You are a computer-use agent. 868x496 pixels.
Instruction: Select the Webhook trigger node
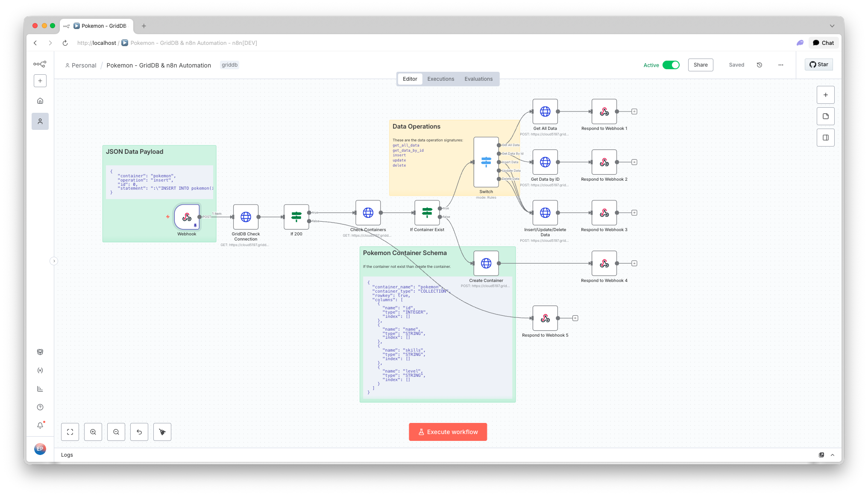click(x=187, y=217)
